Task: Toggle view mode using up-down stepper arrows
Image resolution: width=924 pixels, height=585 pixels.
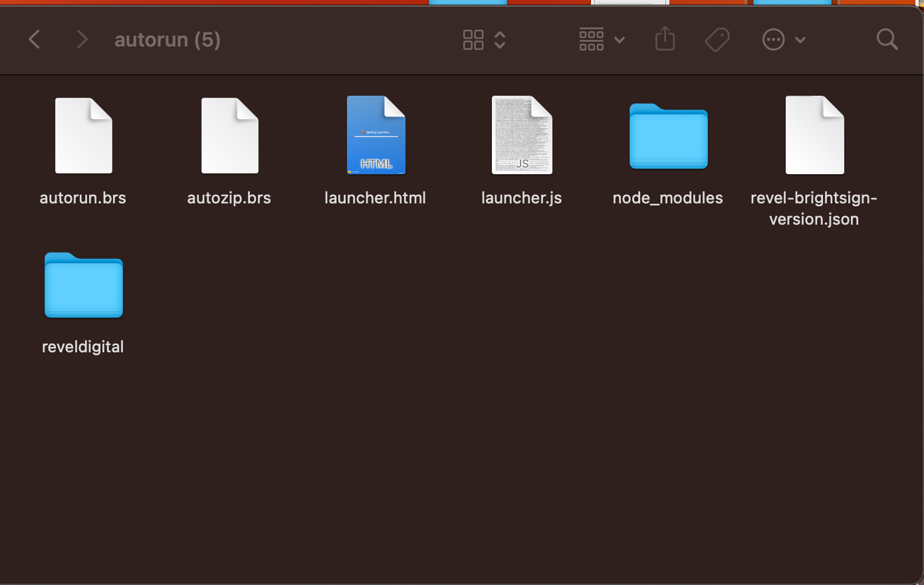Action: 501,40
